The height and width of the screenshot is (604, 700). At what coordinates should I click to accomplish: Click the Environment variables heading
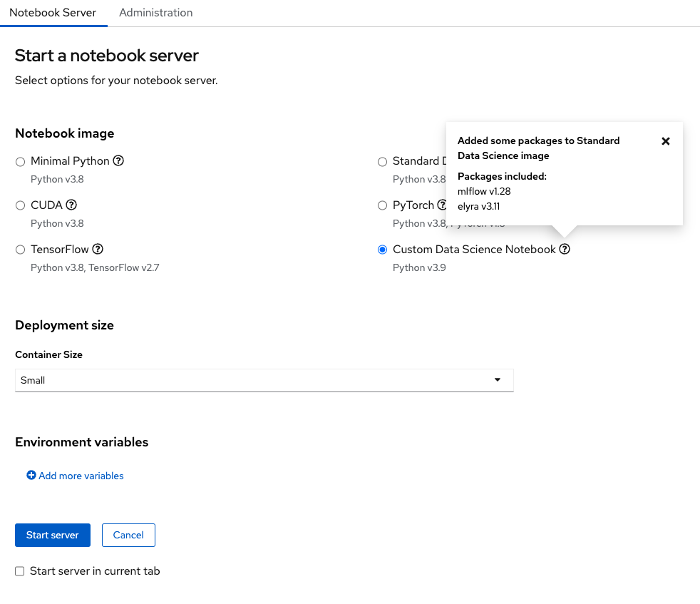click(82, 442)
